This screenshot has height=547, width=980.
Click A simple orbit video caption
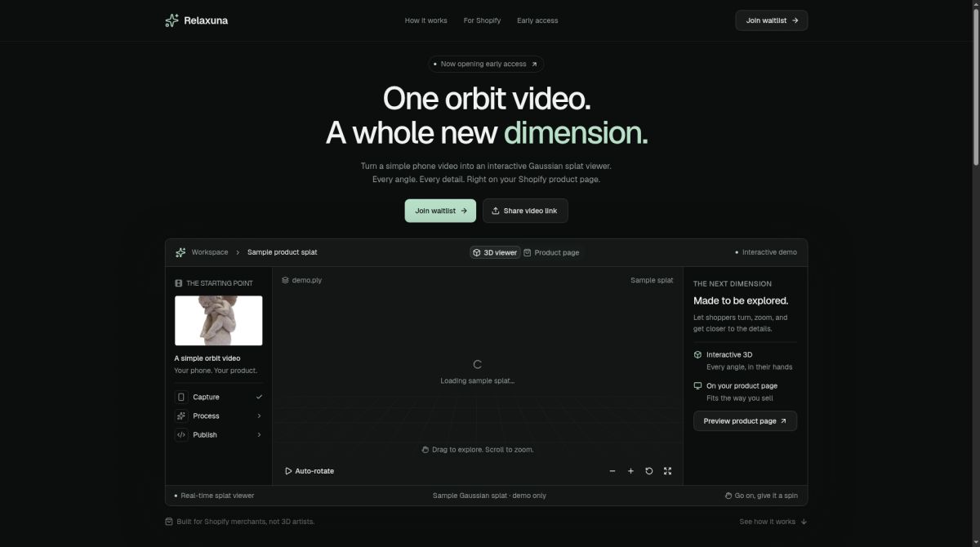(207, 358)
